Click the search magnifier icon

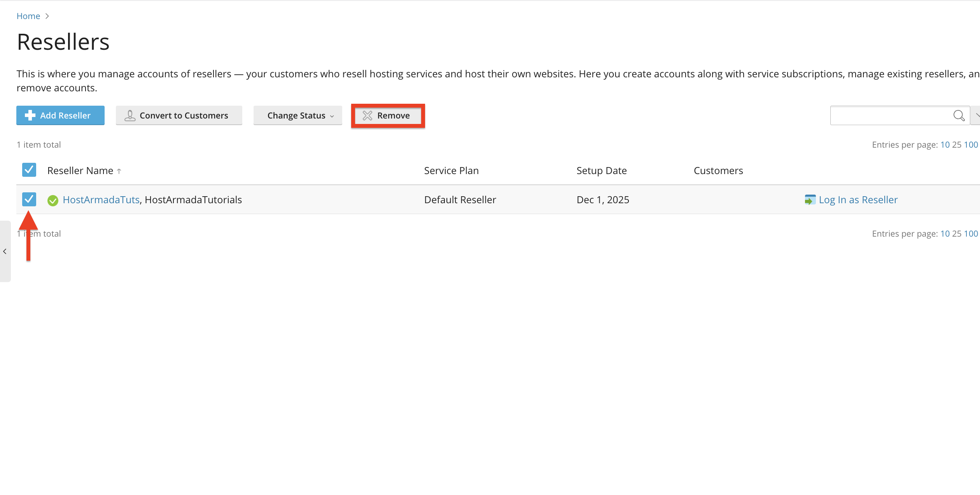[x=959, y=115]
